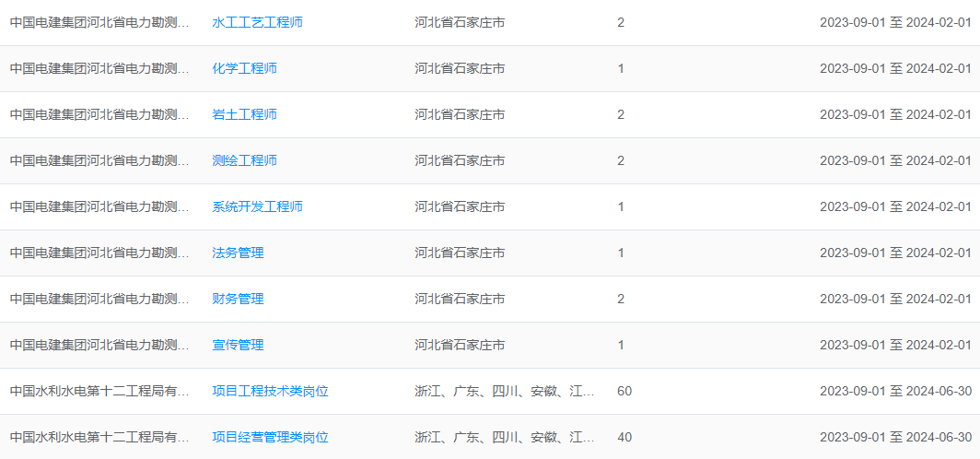
Task: Click headcount 2 in 测绘工程师 row
Action: click(x=621, y=160)
